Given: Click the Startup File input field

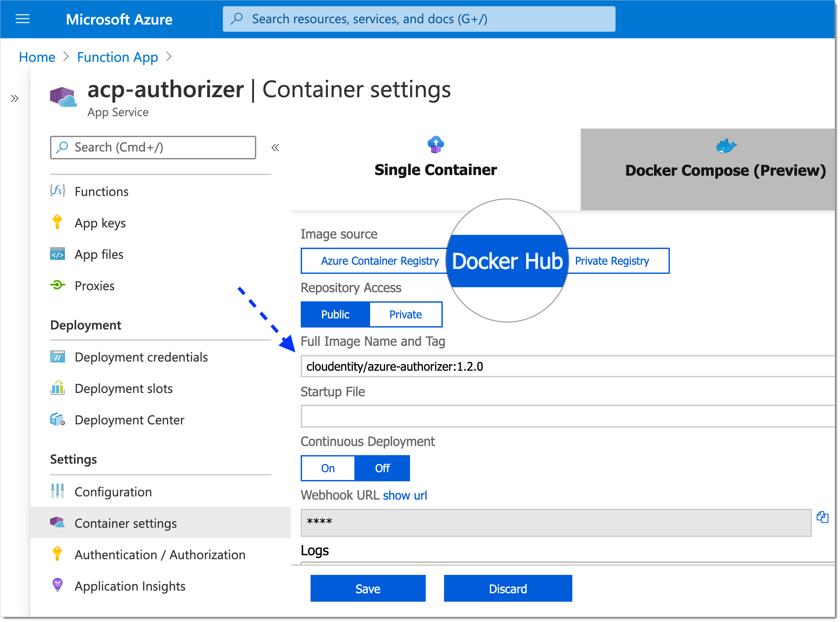Looking at the screenshot, I should click(568, 416).
